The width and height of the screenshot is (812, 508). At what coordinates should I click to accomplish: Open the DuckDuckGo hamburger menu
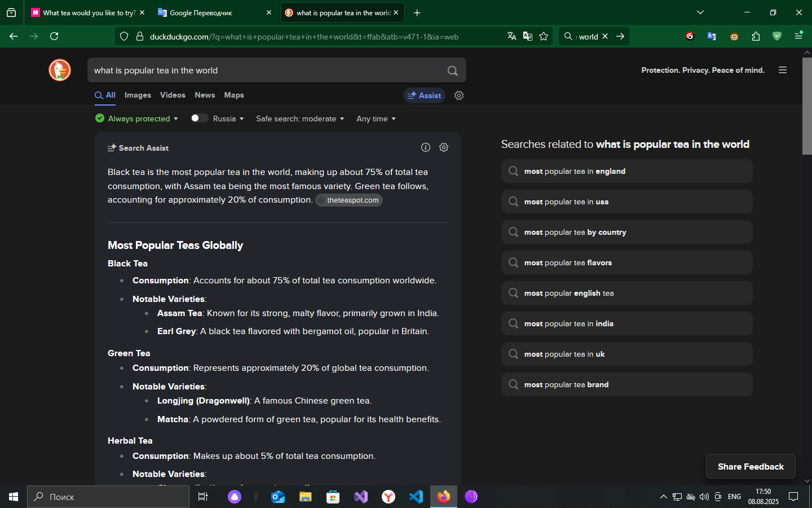783,70
